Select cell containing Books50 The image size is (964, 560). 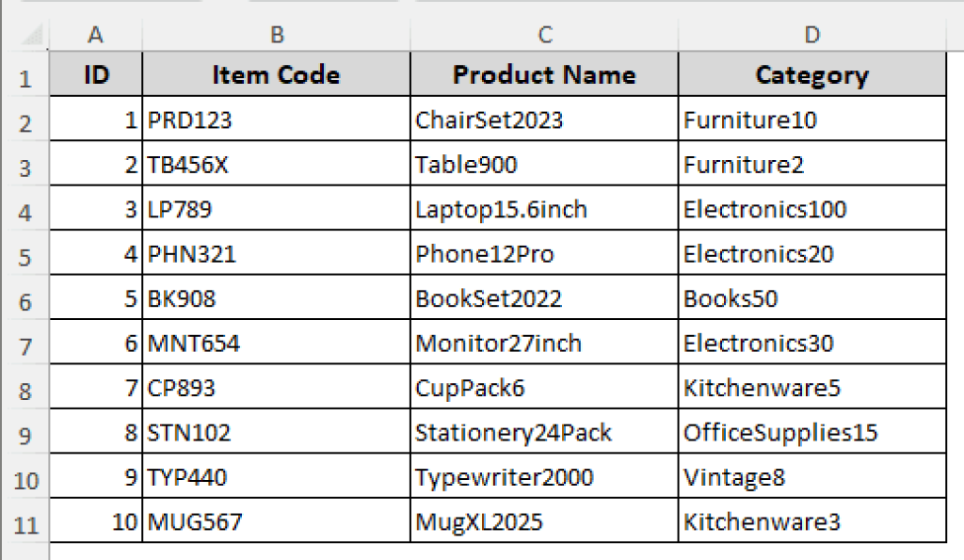pos(811,299)
